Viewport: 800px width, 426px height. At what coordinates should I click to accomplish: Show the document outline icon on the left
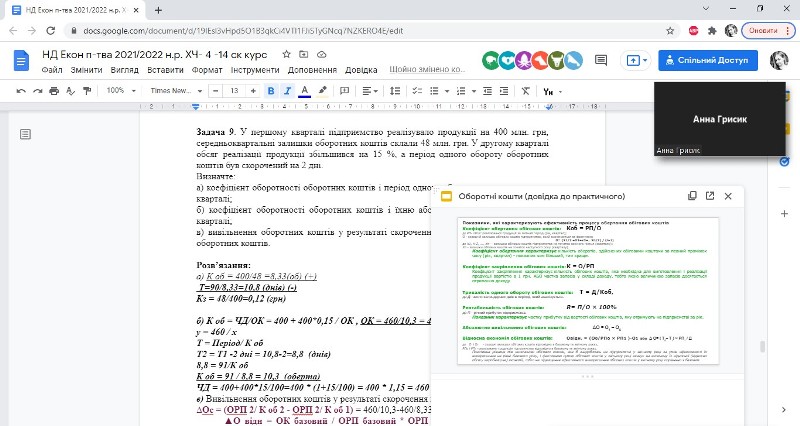pyautogui.click(x=25, y=134)
